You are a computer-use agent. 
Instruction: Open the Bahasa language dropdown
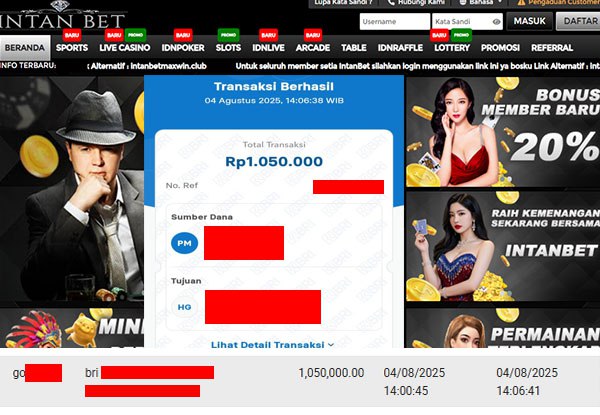[x=480, y=3]
